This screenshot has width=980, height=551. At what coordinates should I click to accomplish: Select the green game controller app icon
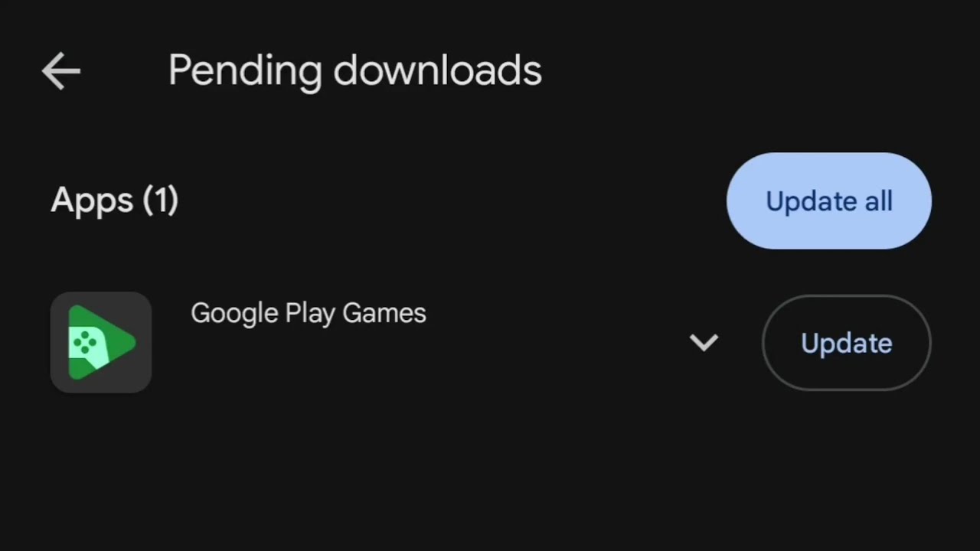101,342
